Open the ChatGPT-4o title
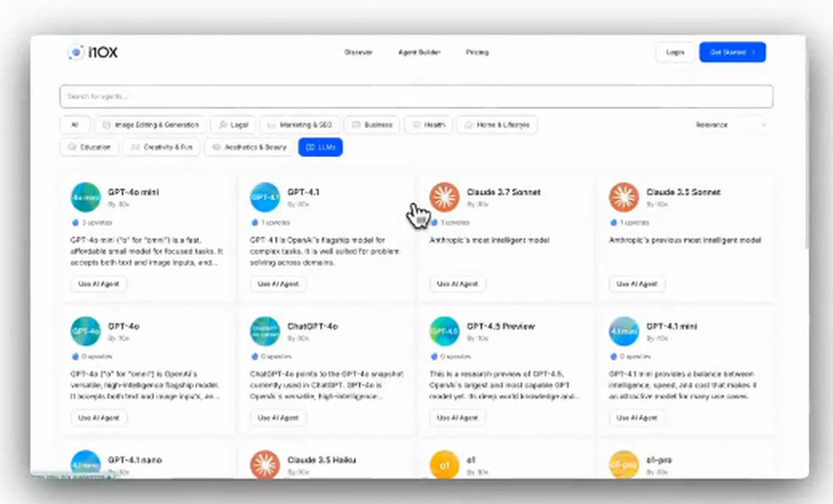 pyautogui.click(x=312, y=326)
